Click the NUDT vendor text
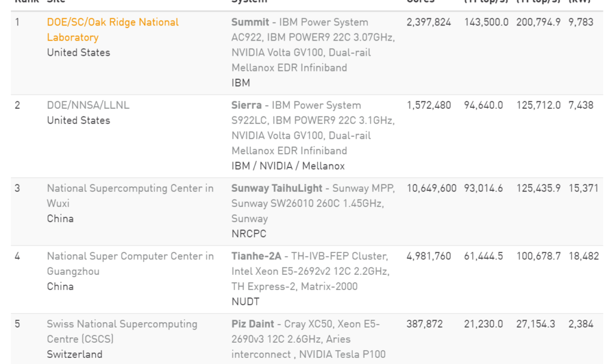 pyautogui.click(x=245, y=302)
